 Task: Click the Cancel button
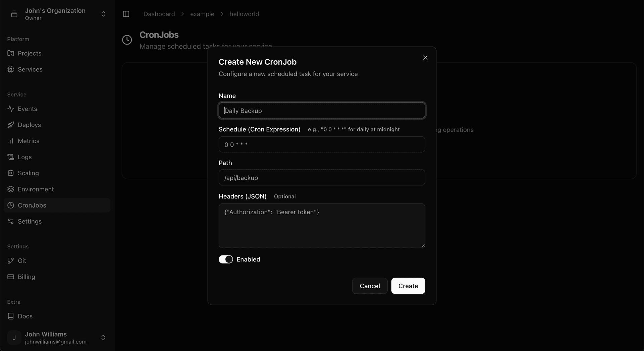370,286
